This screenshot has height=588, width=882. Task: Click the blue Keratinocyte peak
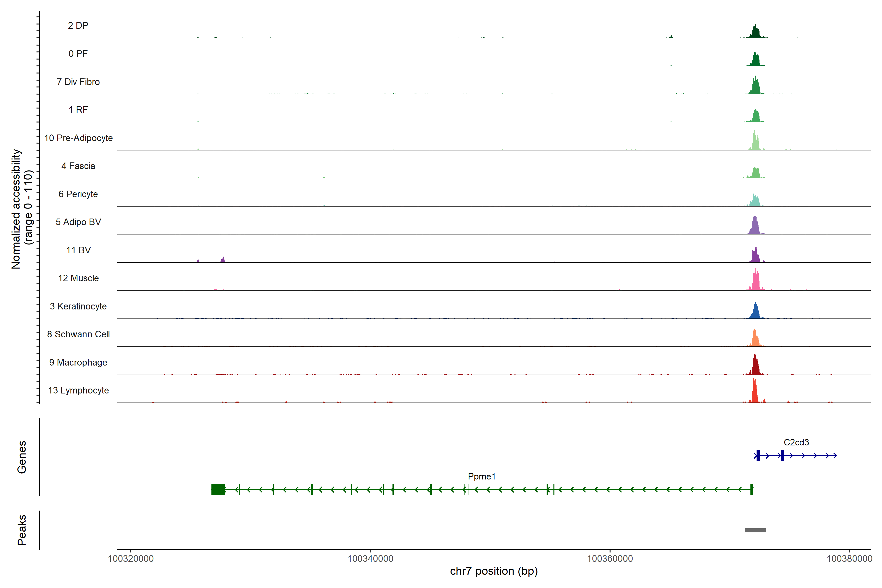755,312
